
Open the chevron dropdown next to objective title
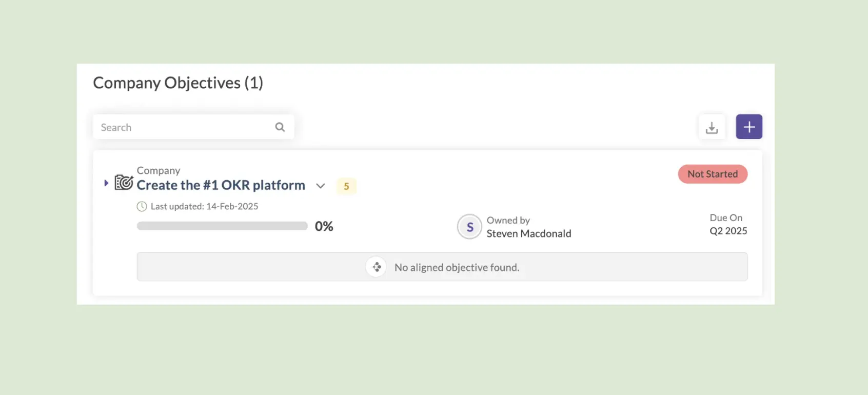click(321, 186)
